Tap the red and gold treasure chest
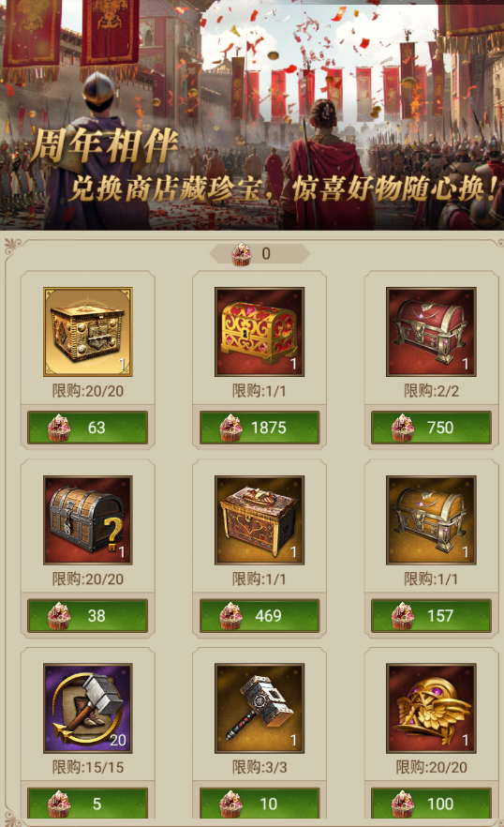 tap(259, 332)
